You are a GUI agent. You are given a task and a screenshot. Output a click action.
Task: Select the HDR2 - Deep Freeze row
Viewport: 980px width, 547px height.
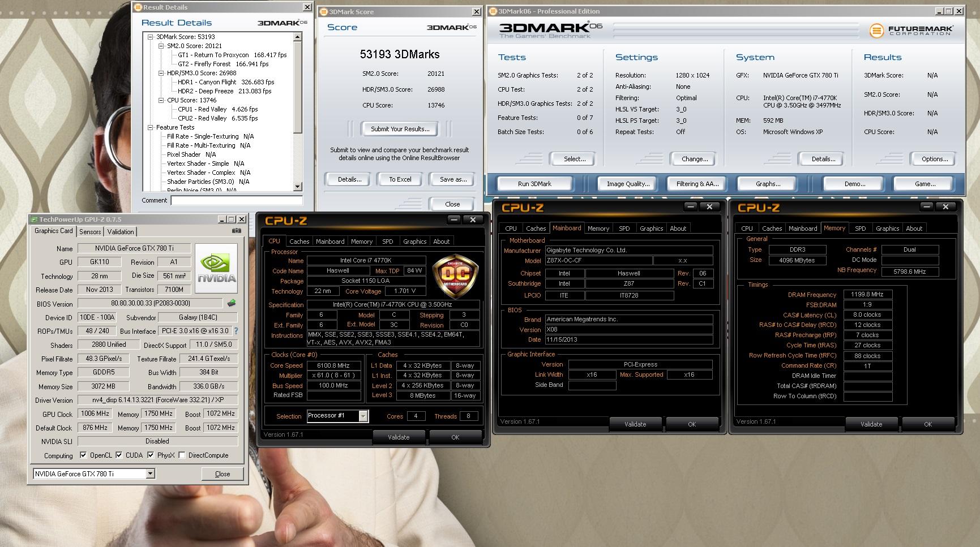coord(224,91)
